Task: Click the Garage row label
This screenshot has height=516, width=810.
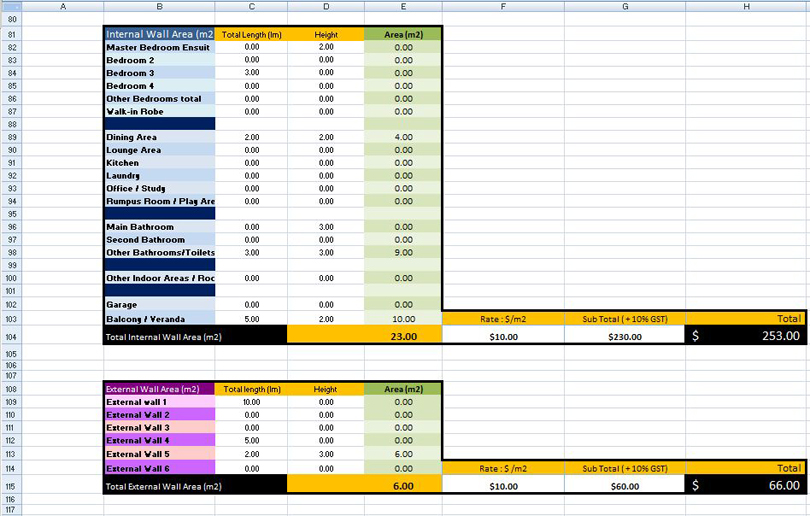Action: coord(159,304)
